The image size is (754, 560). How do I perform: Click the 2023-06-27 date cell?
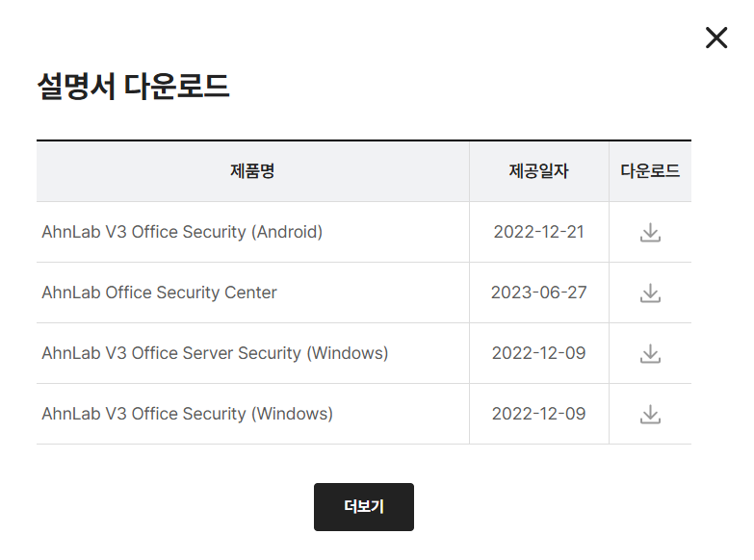pos(538,293)
